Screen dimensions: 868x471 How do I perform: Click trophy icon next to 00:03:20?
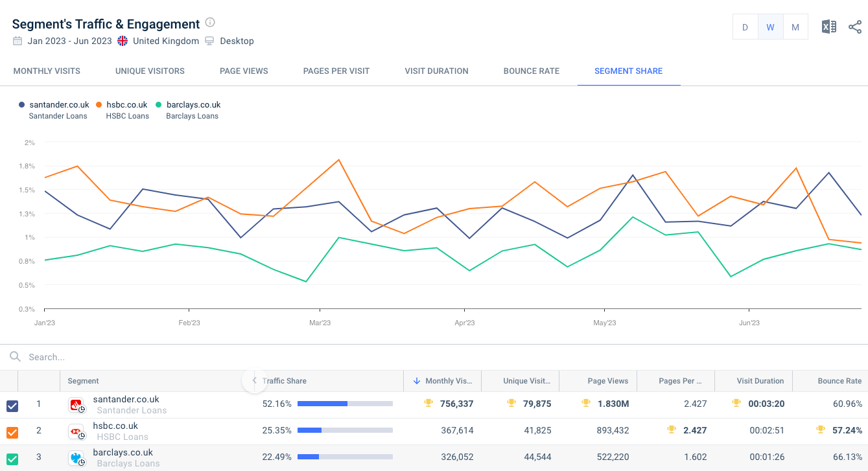[x=736, y=403]
